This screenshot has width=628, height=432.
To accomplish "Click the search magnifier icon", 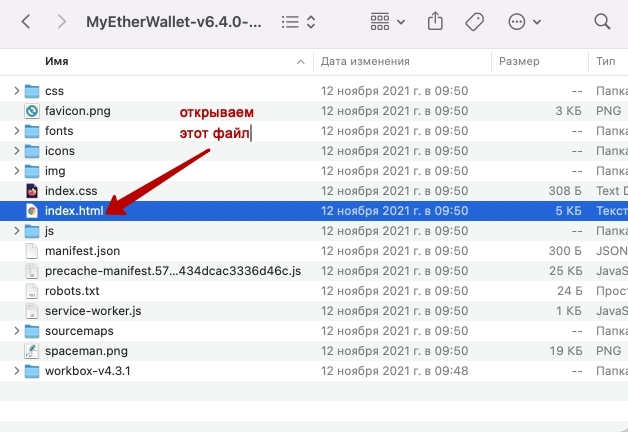I will click(602, 22).
